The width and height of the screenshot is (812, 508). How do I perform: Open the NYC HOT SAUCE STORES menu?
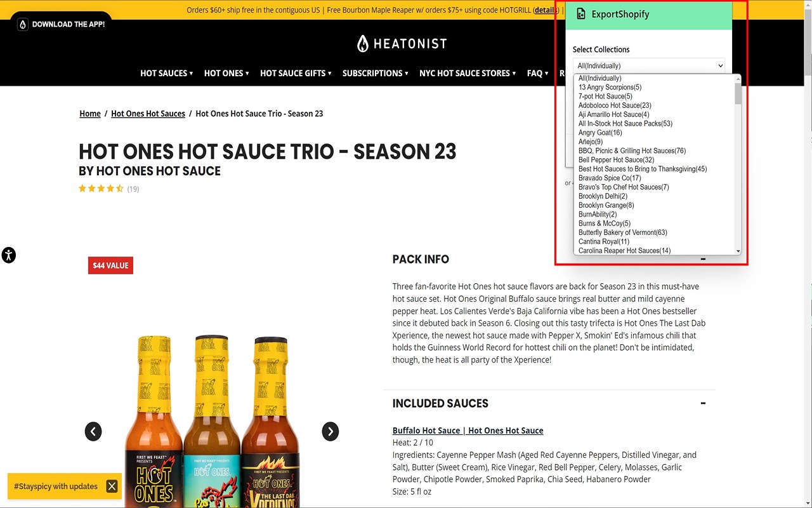coord(468,73)
